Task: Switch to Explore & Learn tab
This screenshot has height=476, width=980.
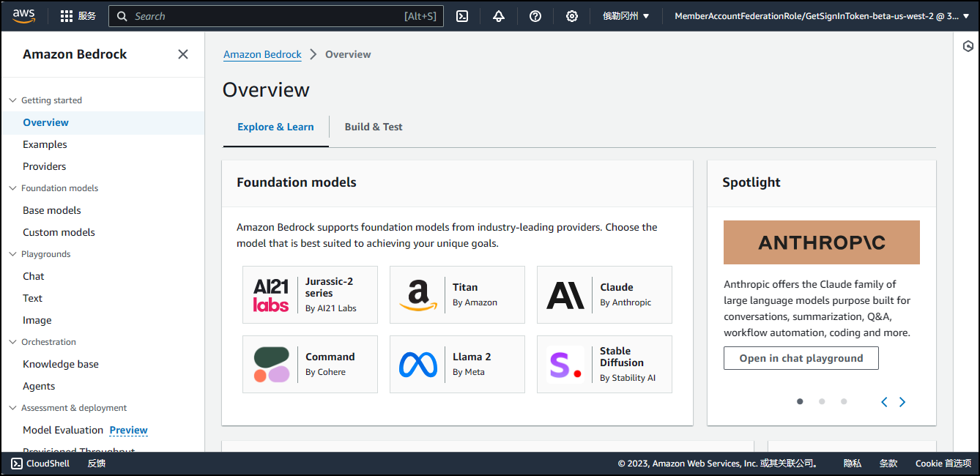Action: (x=275, y=127)
